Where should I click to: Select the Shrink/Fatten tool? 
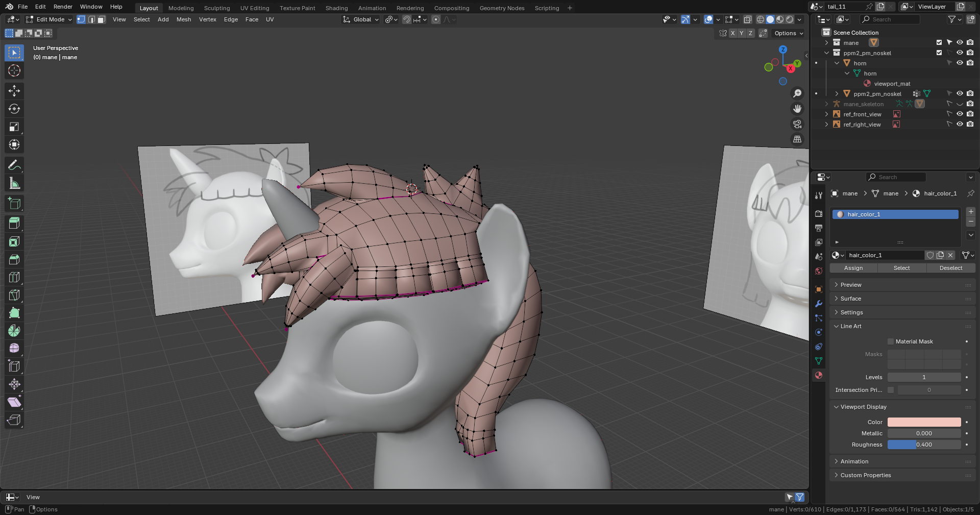pos(14,384)
